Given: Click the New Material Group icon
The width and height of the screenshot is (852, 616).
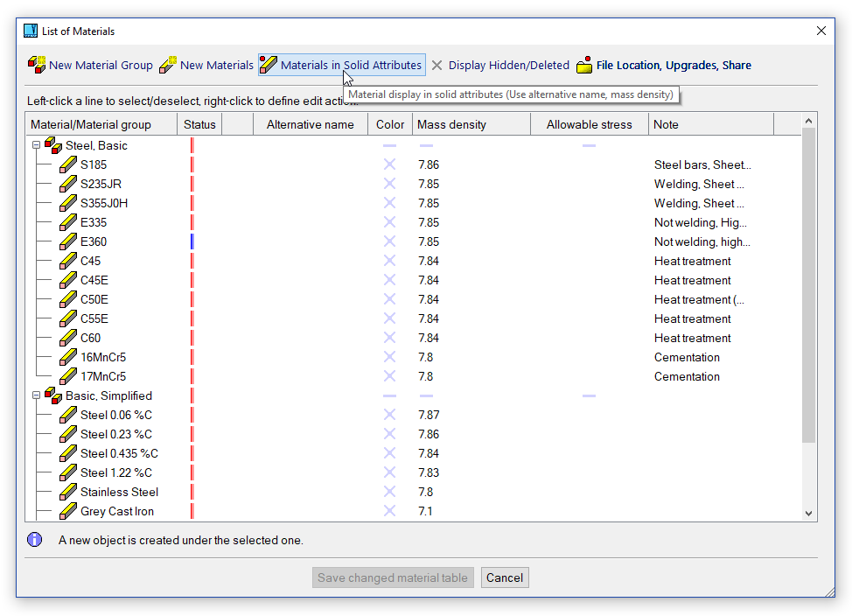Looking at the screenshot, I should 37,65.
